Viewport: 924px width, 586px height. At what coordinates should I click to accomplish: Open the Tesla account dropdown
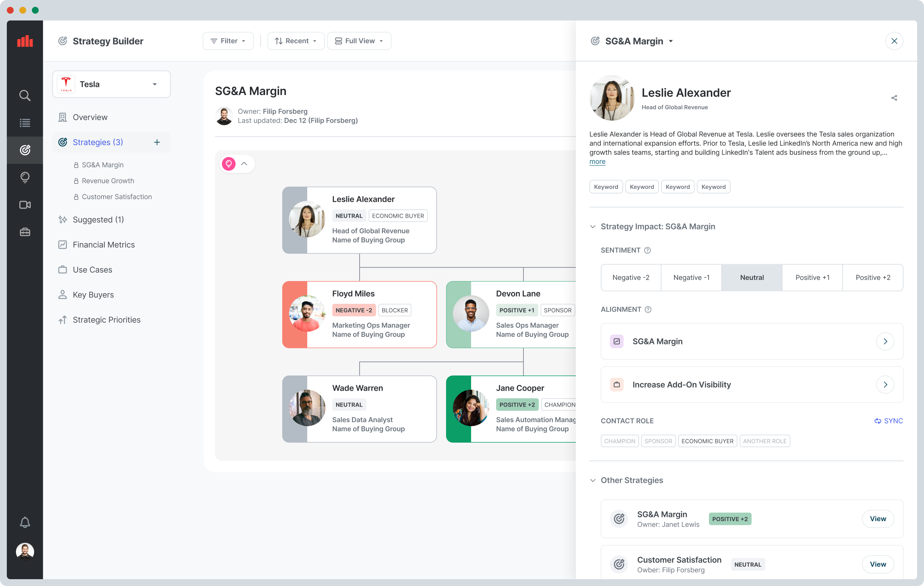(x=111, y=84)
